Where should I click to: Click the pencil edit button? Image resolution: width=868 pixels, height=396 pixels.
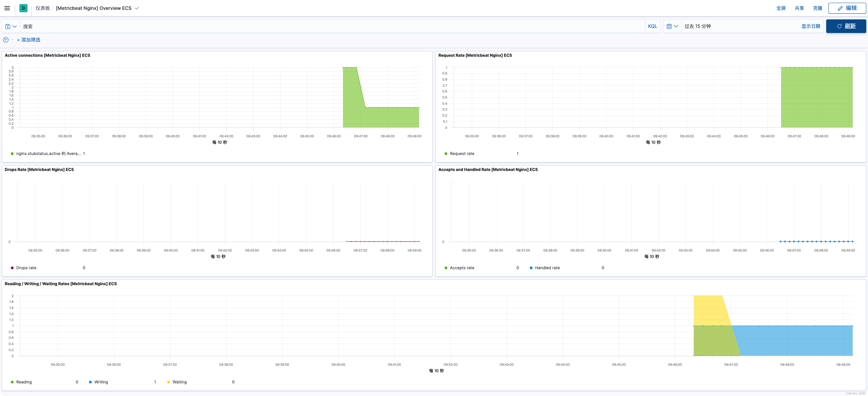[x=847, y=8]
